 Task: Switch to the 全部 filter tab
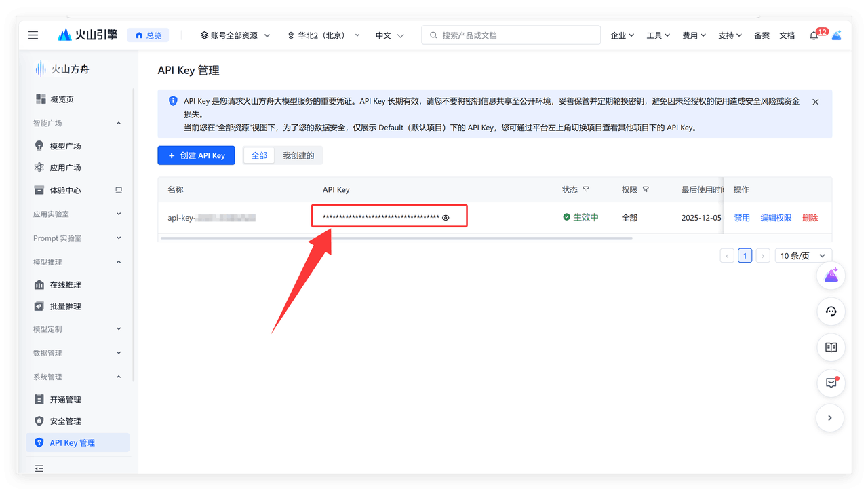coord(259,155)
